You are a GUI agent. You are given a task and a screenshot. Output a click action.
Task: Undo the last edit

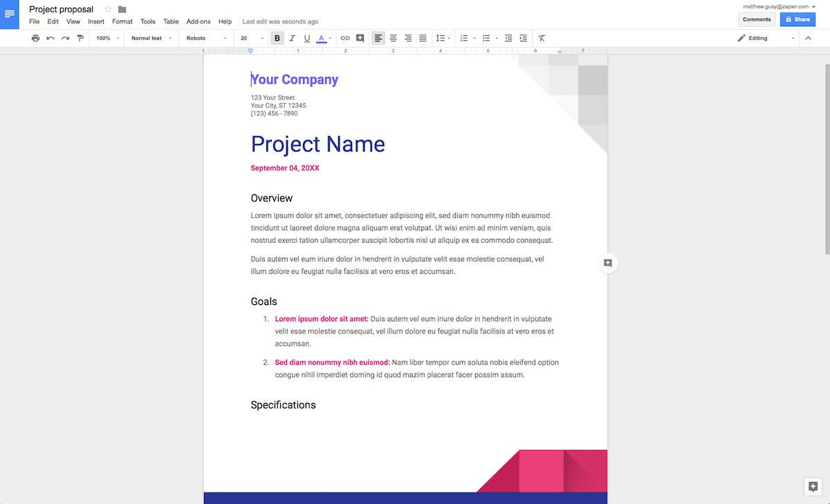tap(48, 38)
